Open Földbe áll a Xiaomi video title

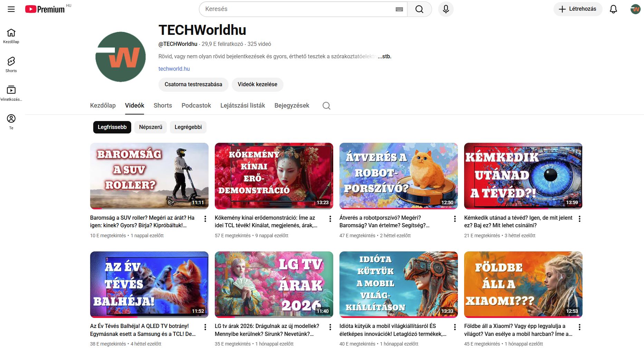coord(518,330)
